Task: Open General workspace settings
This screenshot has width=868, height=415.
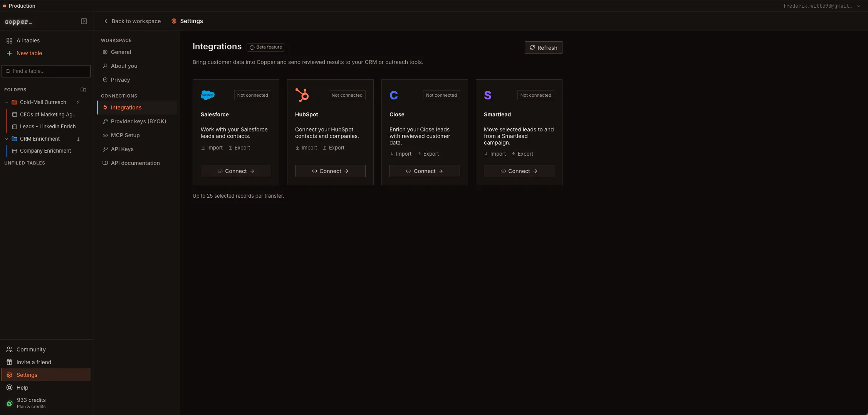Action: [x=137, y=52]
